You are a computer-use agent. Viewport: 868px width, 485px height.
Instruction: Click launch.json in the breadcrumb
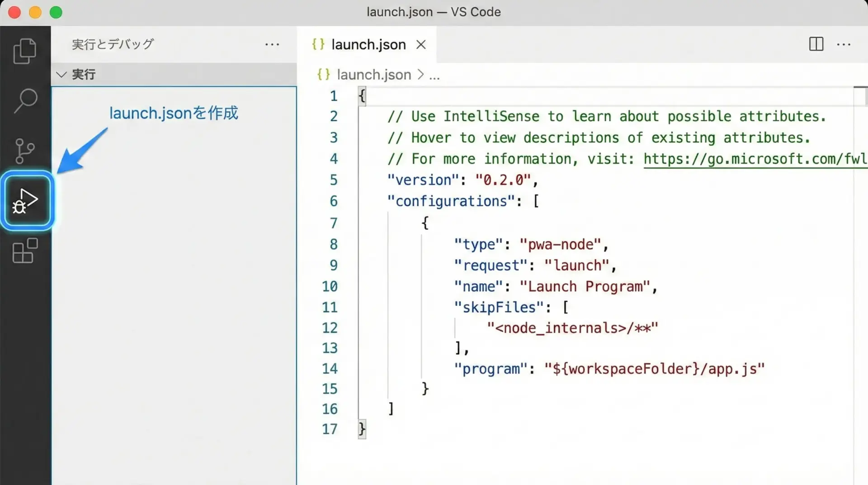point(373,75)
